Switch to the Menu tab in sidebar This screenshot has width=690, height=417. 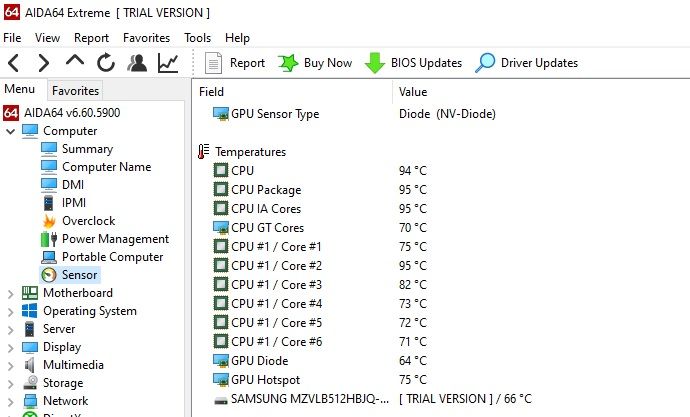click(x=19, y=89)
